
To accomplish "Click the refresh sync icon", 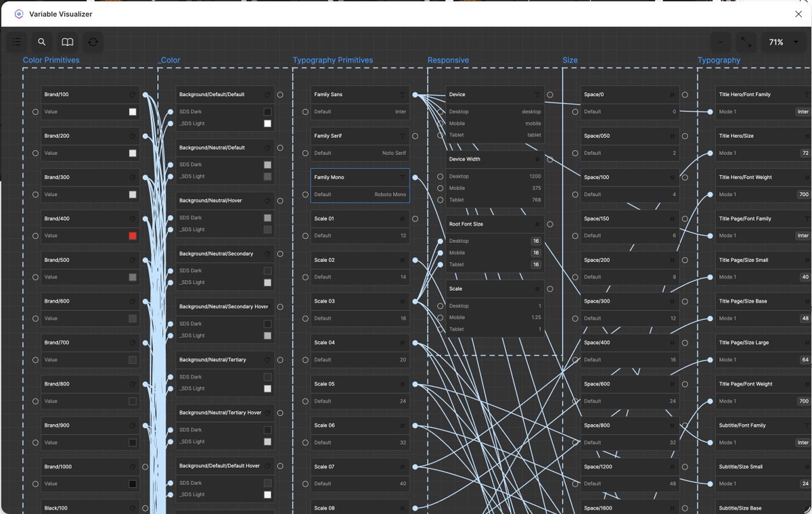I will click(x=93, y=42).
